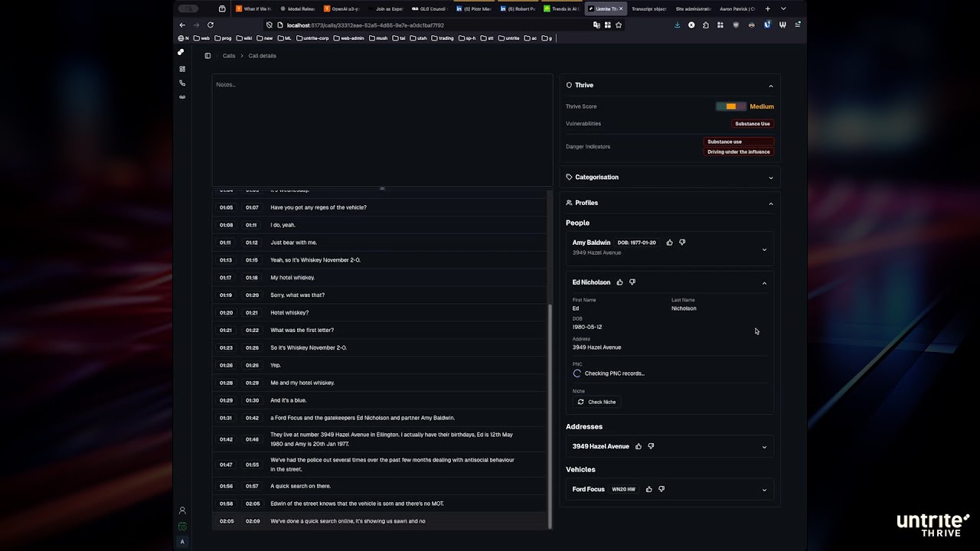Open the phone calls icon in sidebar

[182, 83]
